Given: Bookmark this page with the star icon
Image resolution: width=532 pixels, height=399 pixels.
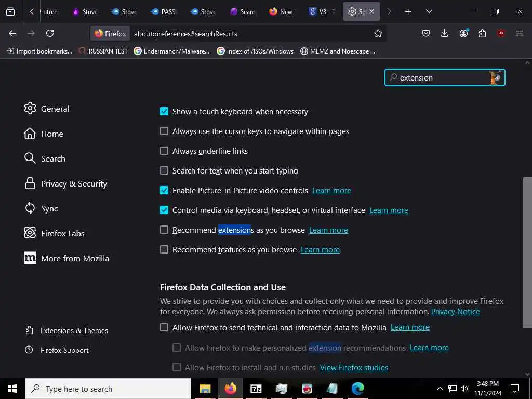Looking at the screenshot, I should (378, 33).
